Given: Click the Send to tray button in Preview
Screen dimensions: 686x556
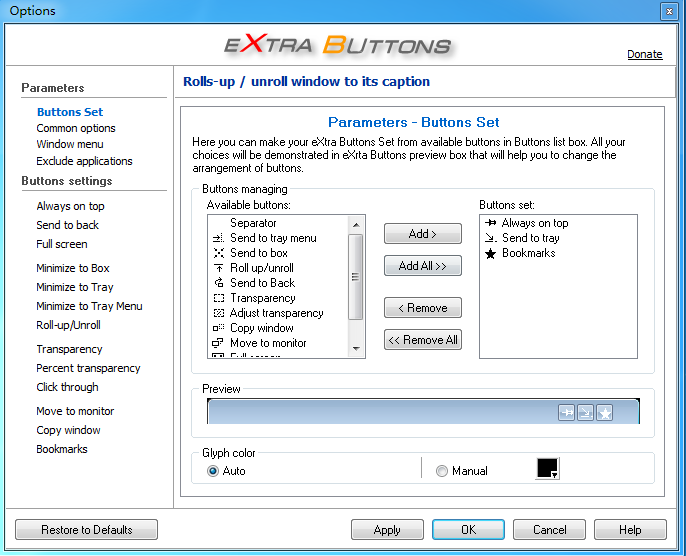Looking at the screenshot, I should point(585,413).
